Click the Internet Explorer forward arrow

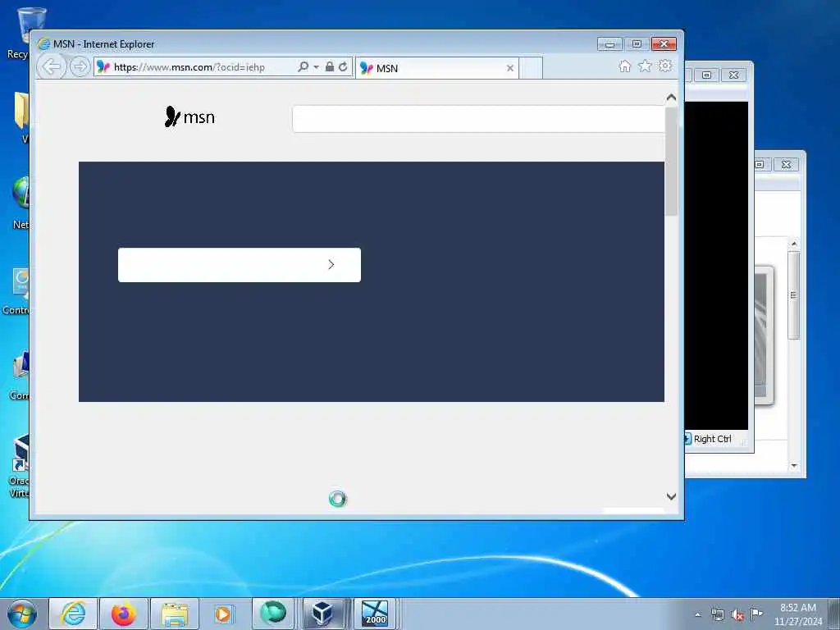point(80,67)
